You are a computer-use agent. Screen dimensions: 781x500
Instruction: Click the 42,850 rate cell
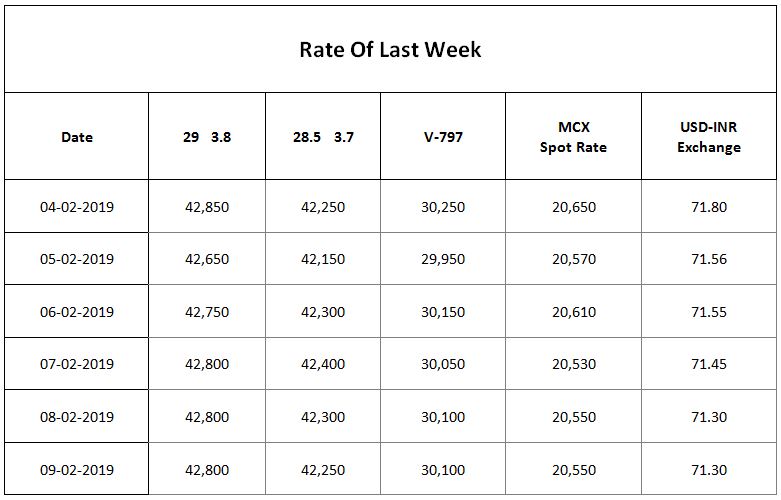pyautogui.click(x=207, y=206)
